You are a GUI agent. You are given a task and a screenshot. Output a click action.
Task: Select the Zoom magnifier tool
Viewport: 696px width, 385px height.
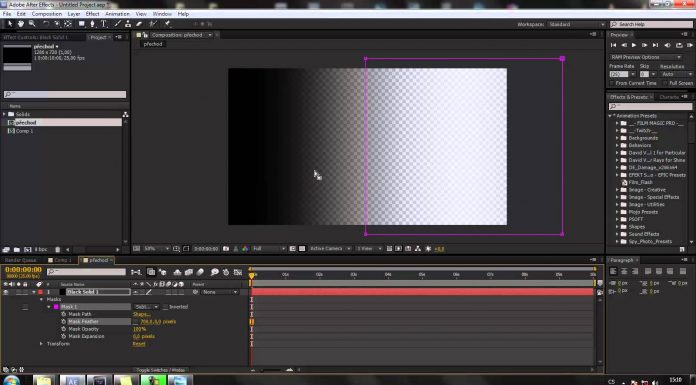coord(32,24)
